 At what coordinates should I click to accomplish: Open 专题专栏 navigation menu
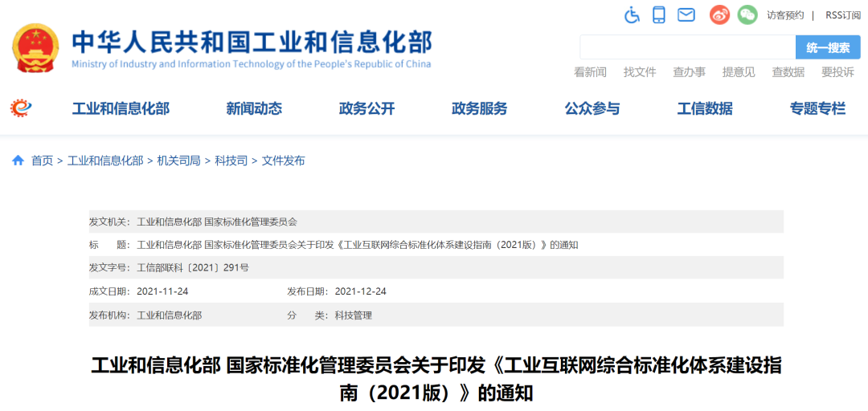tap(817, 108)
